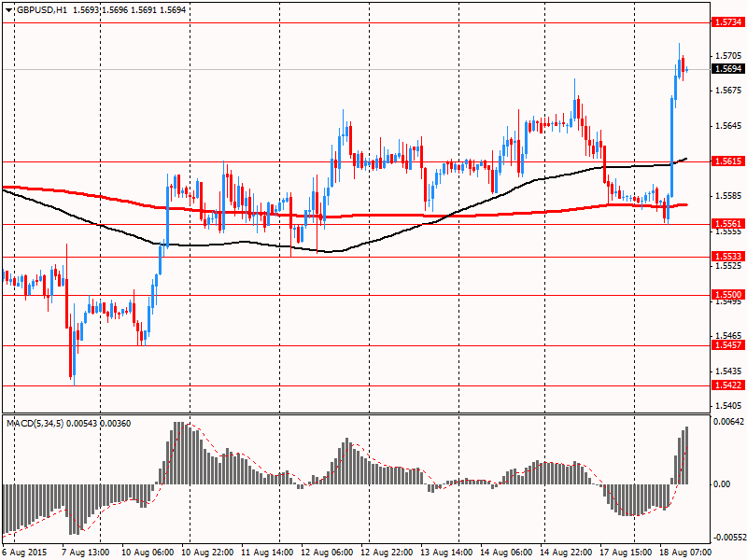Select the 1.5533 price level label
Screen dimensions: 747x560
click(726, 256)
